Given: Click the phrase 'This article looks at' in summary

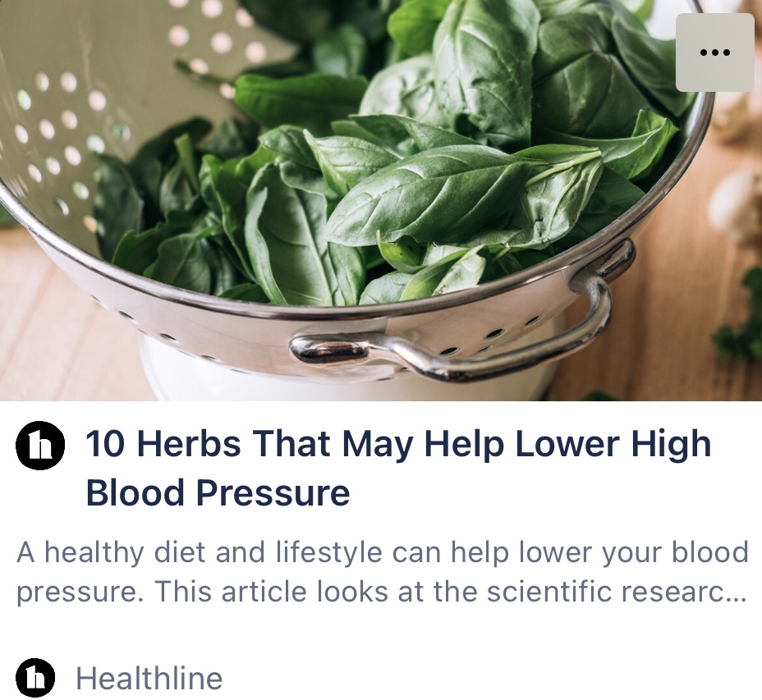Looking at the screenshot, I should coord(272,592).
